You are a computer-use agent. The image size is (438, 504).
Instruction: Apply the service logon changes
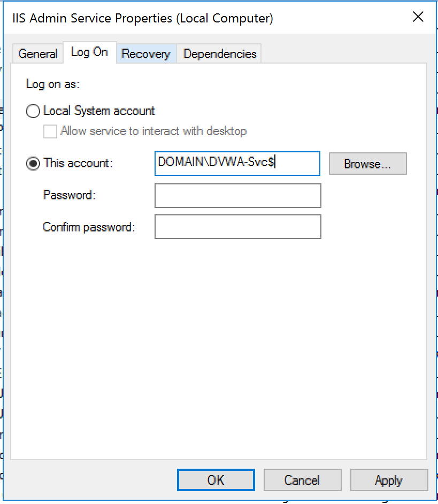point(389,480)
